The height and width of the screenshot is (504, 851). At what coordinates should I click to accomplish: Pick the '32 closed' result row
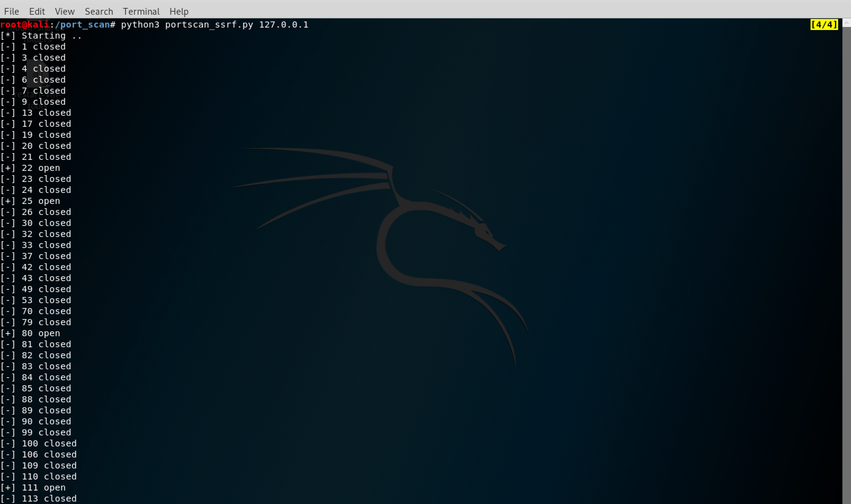36,234
